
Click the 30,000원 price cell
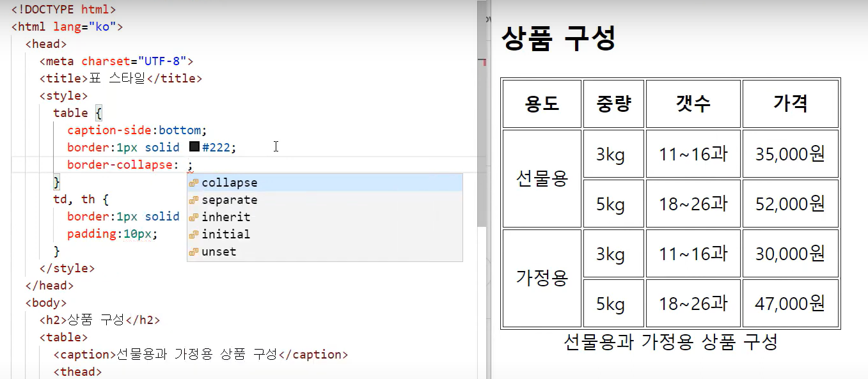click(791, 254)
